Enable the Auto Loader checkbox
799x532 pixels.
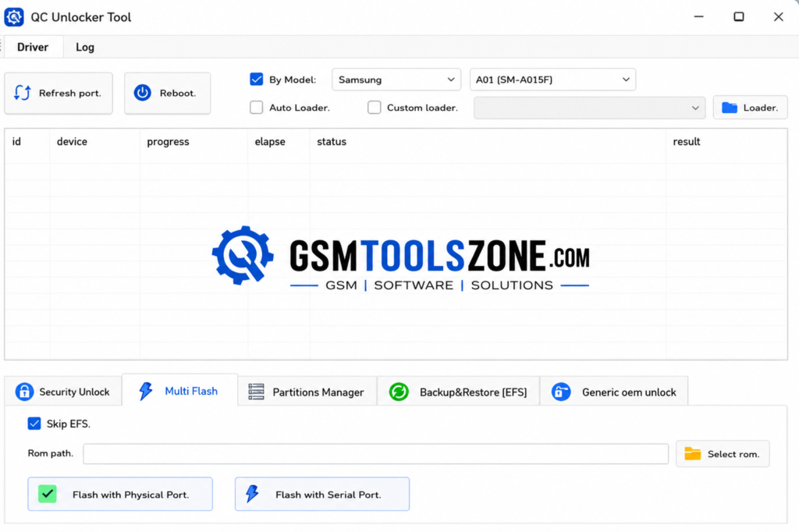(256, 108)
